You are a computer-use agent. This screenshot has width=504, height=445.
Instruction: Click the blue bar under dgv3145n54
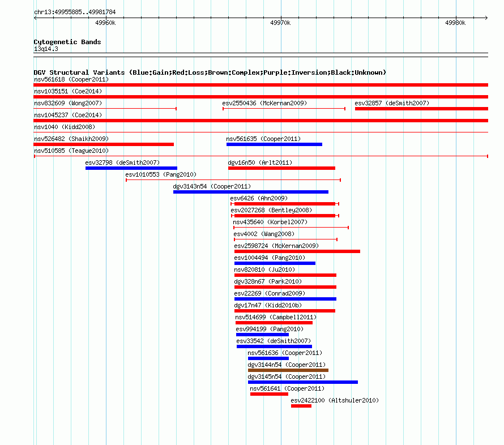303,382
